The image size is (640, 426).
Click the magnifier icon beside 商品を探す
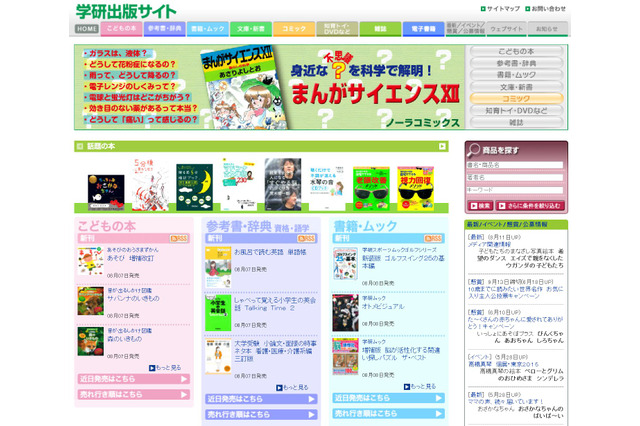pos(473,151)
